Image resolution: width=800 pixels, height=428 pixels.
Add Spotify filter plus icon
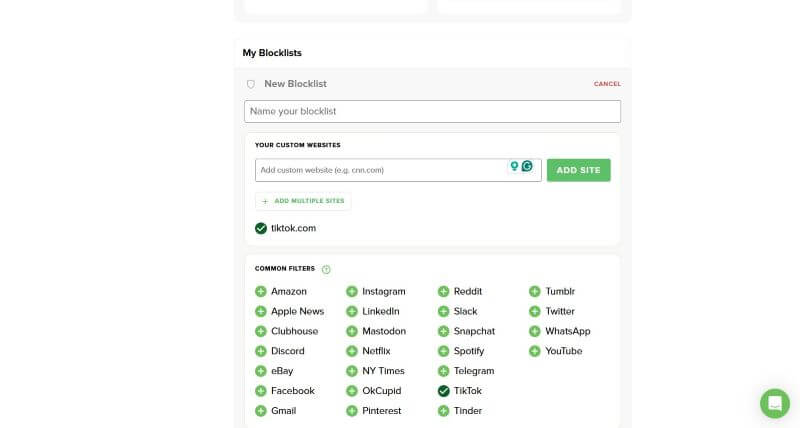pyautogui.click(x=443, y=351)
